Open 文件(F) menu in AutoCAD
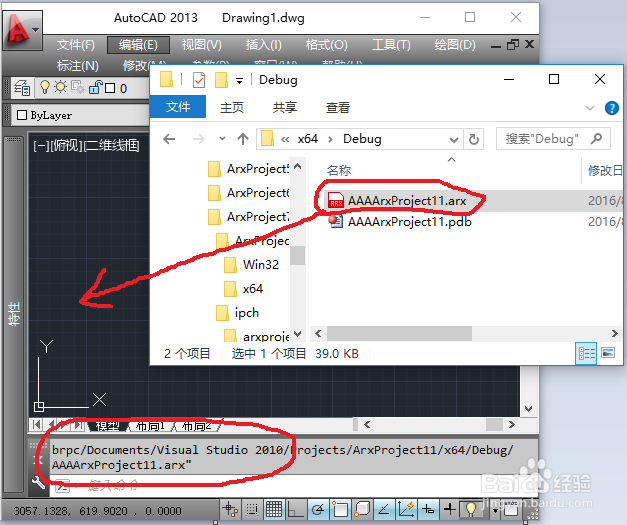Viewport: 627px width, 525px height. (x=76, y=45)
